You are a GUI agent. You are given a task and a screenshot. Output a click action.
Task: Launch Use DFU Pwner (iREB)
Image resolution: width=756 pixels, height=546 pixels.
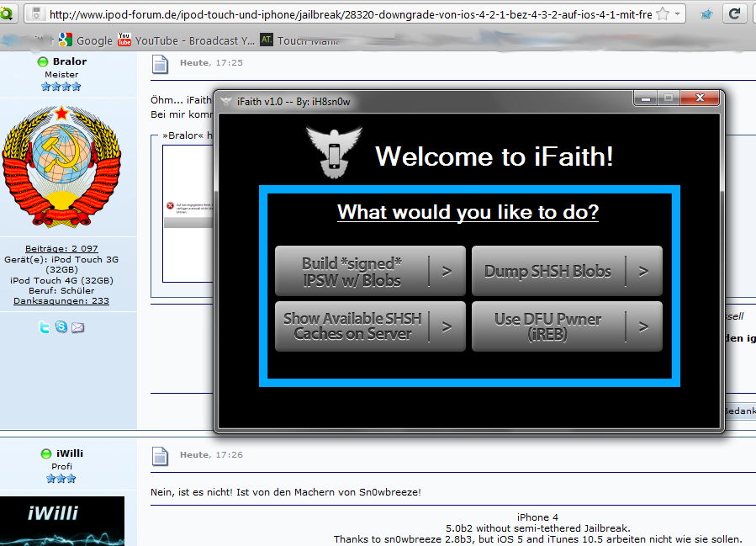point(567,326)
